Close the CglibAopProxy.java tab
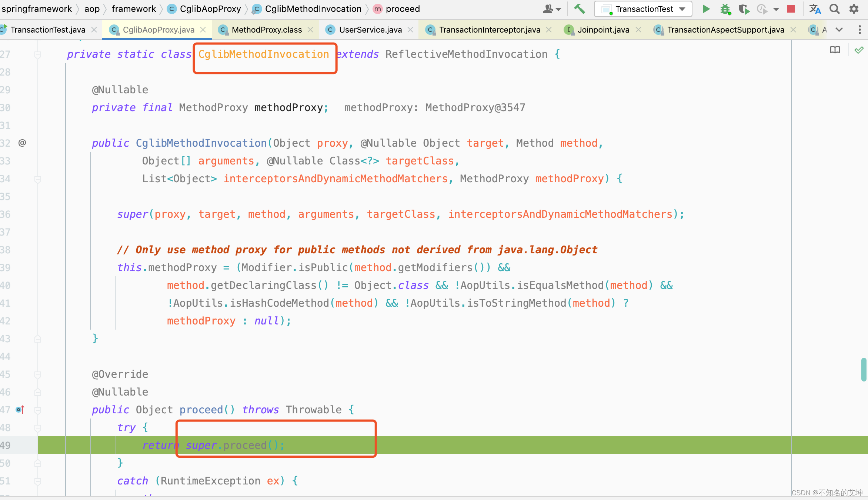 pyautogui.click(x=203, y=30)
